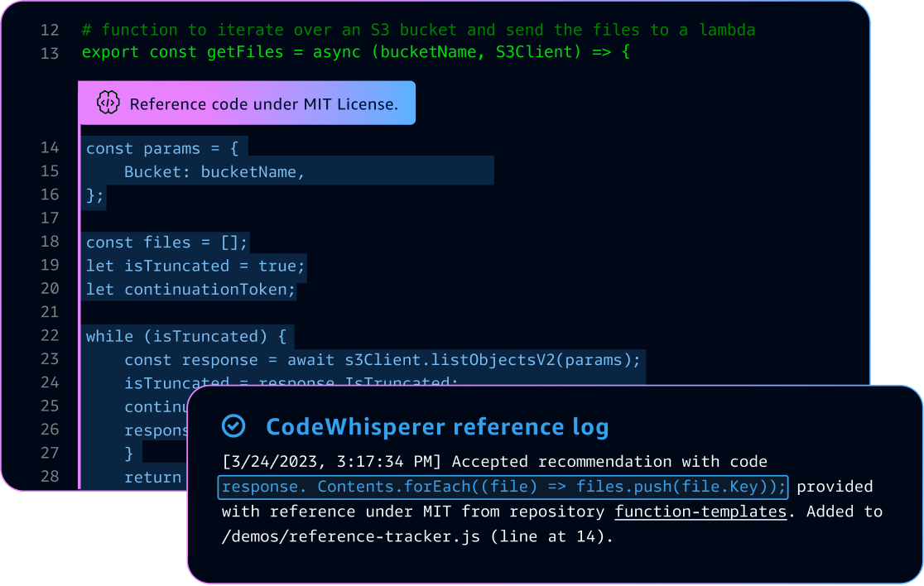This screenshot has width=924, height=586.
Task: Click line number 12 in the gutter
Action: coord(50,30)
